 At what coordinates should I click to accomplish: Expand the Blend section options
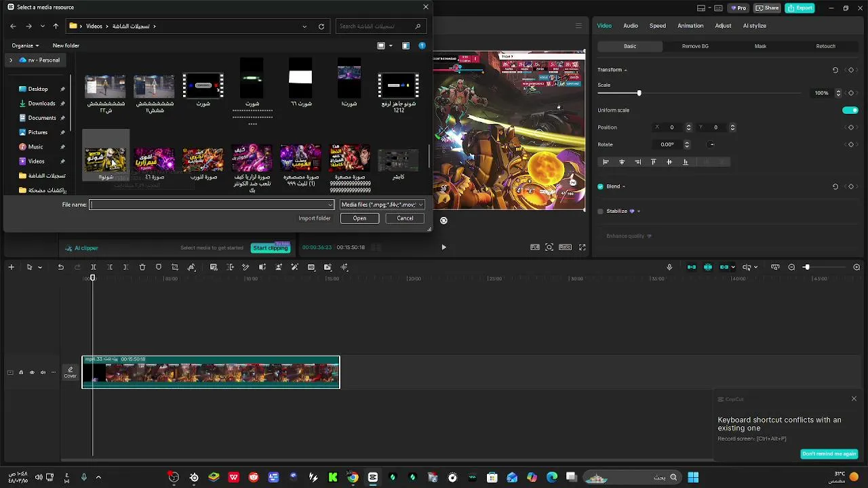coord(624,186)
